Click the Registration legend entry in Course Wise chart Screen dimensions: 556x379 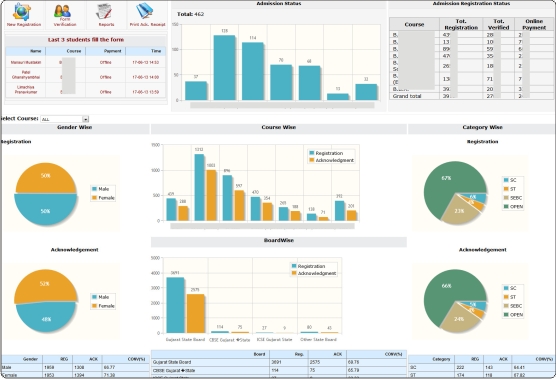pyautogui.click(x=326, y=153)
